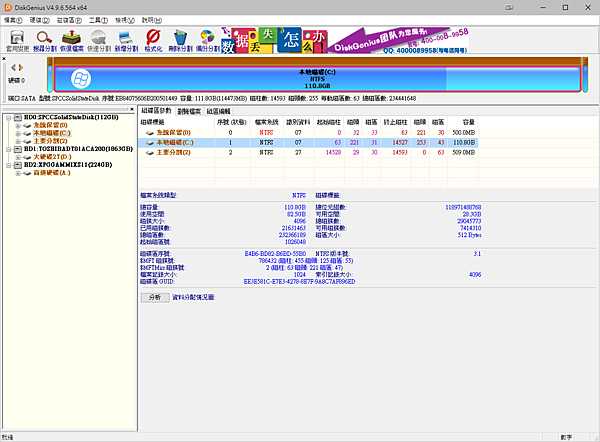Click the Backup Partition (備份分割) icon
600x442 pixels.
[208, 40]
